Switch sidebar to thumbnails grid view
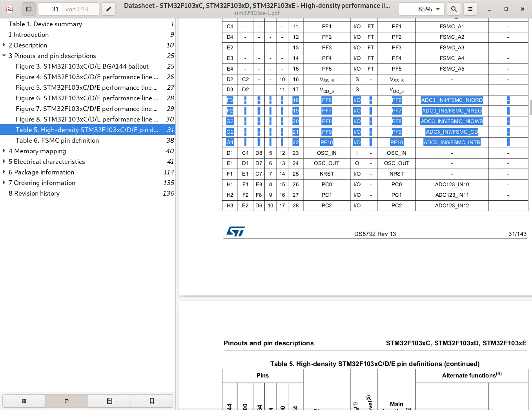Image resolution: width=532 pixels, height=410 pixels. pos(24,401)
